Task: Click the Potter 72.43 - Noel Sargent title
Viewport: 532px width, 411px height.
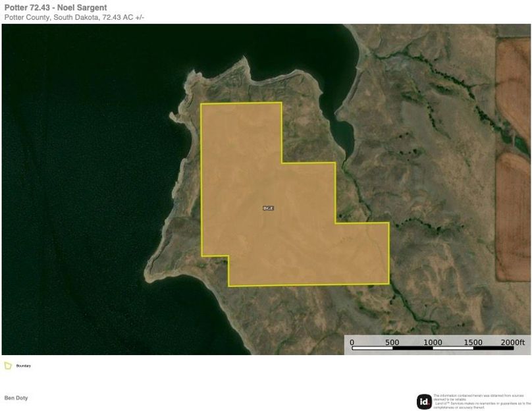Action: click(x=55, y=7)
